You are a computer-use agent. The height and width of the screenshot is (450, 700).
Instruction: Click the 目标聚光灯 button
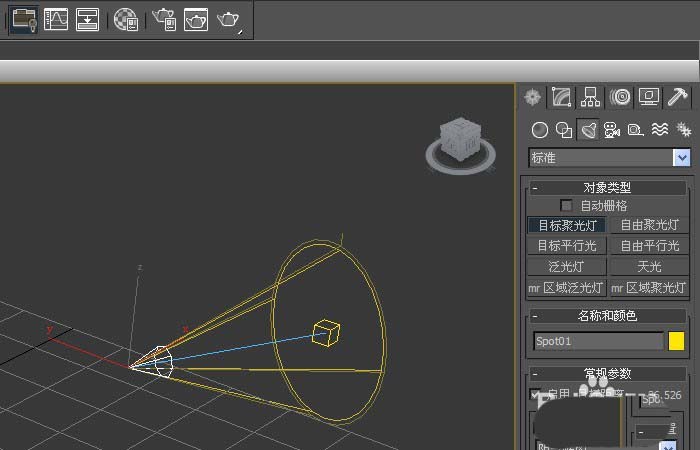[x=567, y=225]
